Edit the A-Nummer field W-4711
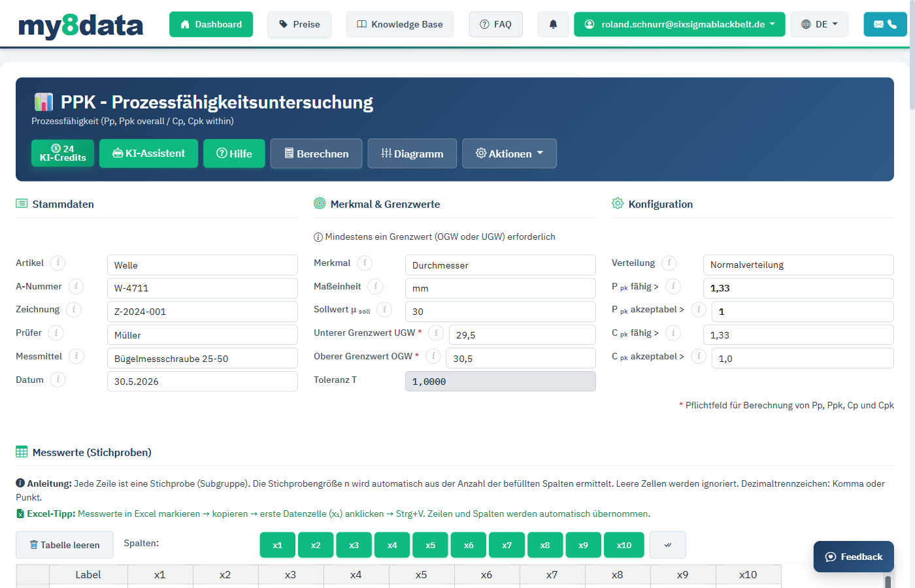This screenshot has width=915, height=588. [x=203, y=288]
